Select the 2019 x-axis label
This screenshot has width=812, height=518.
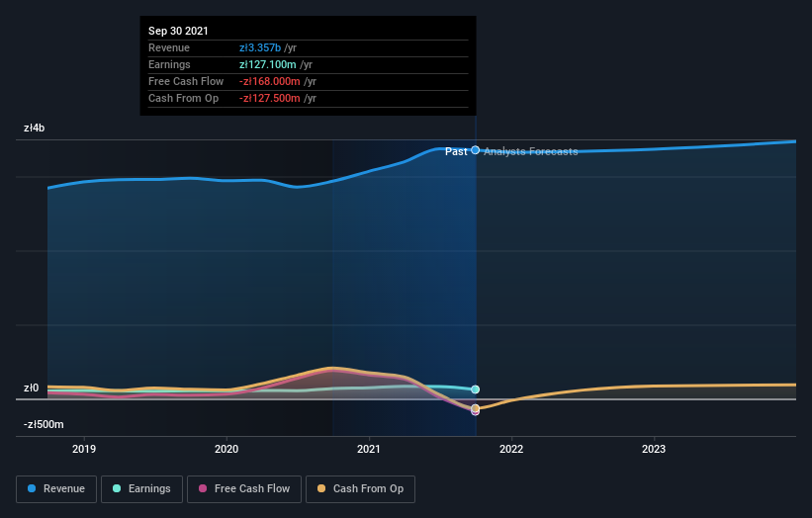(x=84, y=449)
